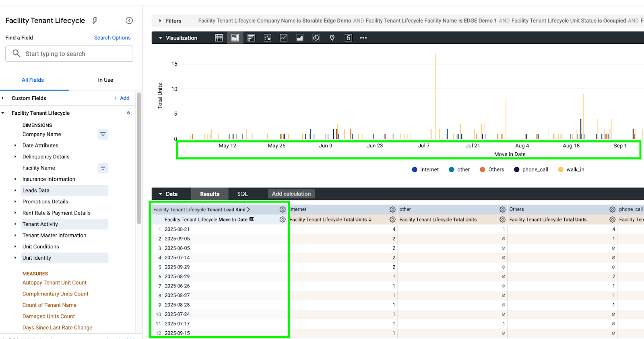Click the Add calculation button
644x339 pixels.
click(x=291, y=194)
